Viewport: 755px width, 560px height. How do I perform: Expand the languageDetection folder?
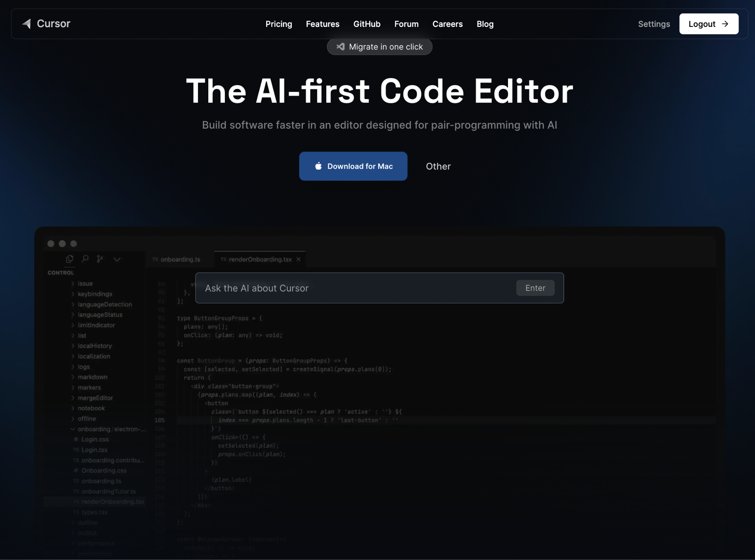click(x=101, y=304)
